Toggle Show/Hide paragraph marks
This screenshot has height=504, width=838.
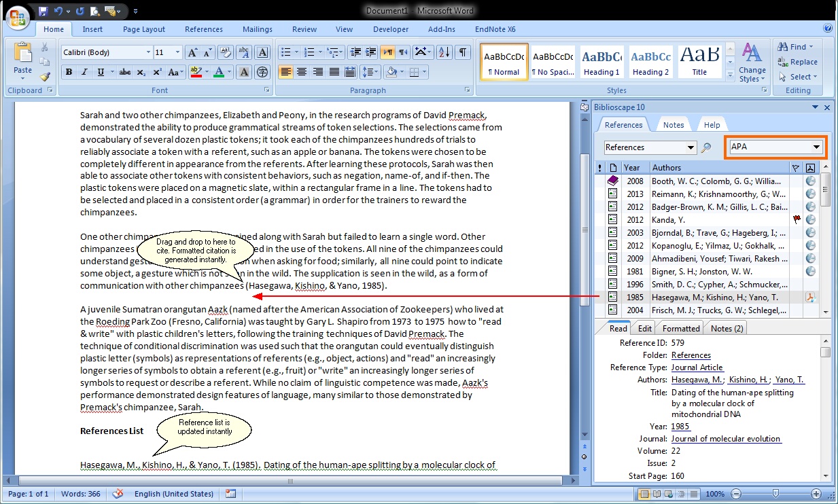(x=463, y=52)
